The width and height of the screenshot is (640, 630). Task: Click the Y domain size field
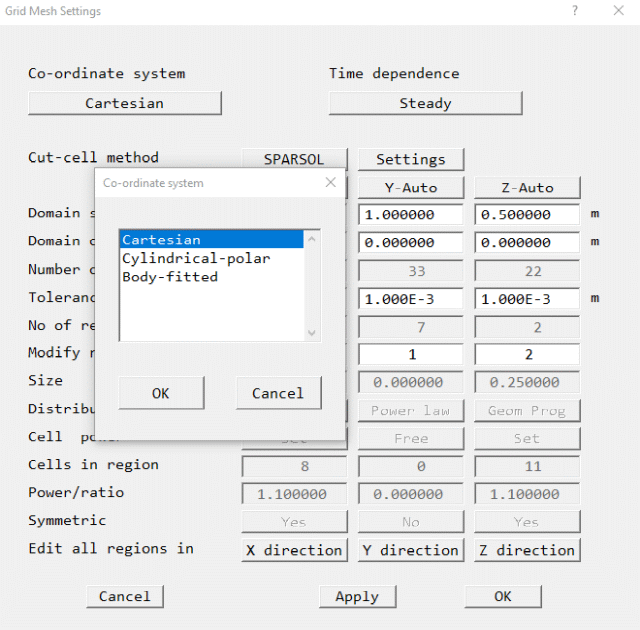pos(410,215)
